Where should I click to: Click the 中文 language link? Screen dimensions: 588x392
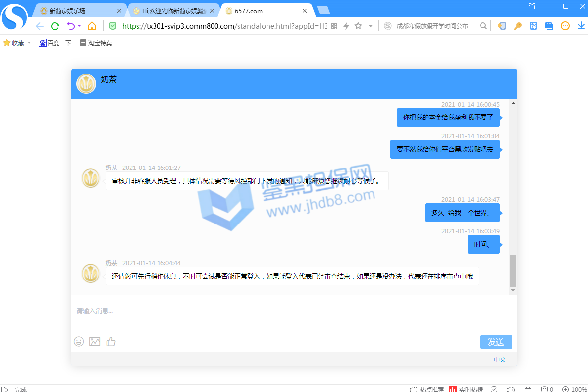coord(500,360)
